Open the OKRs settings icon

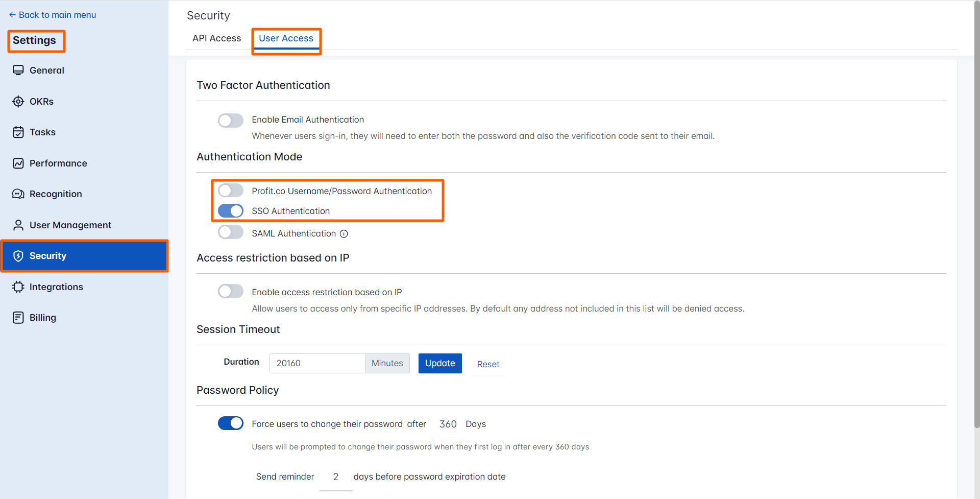[18, 101]
